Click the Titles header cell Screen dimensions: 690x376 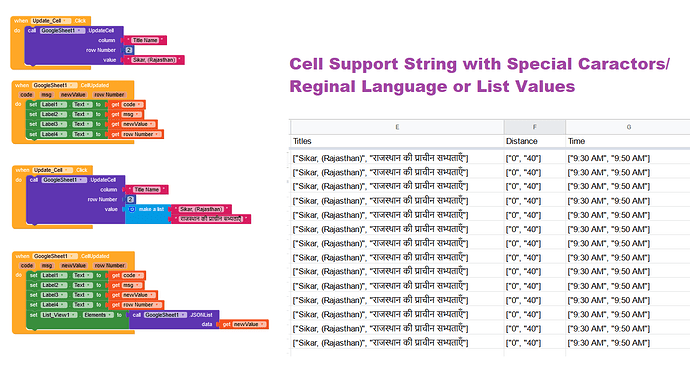pyautogui.click(x=397, y=141)
